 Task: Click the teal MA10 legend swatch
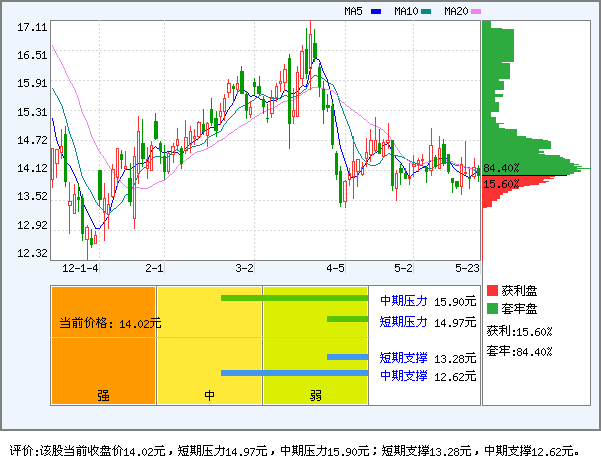click(427, 12)
